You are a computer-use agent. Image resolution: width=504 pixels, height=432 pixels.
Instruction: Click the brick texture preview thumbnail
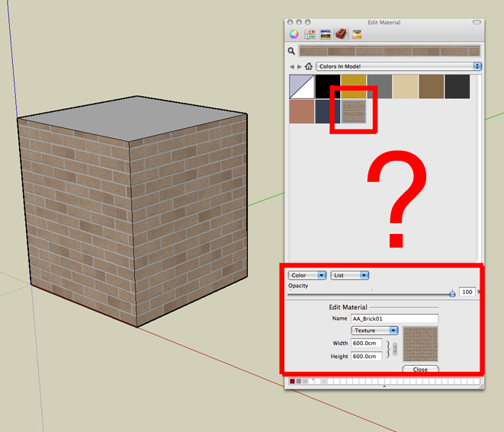point(420,344)
